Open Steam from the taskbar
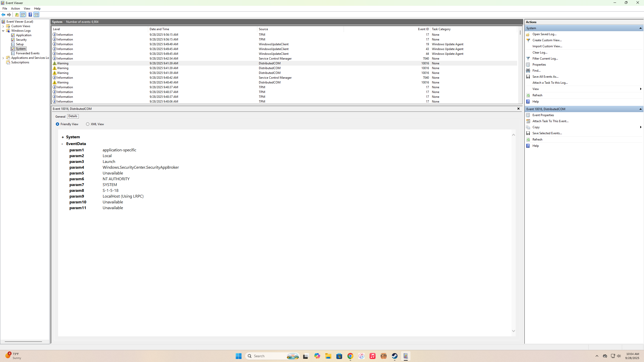644x362 pixels. [x=394, y=356]
